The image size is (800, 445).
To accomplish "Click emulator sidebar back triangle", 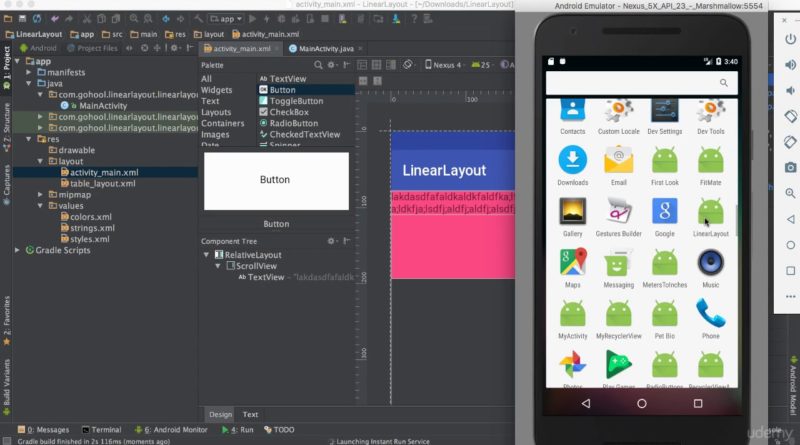I will [x=790, y=219].
